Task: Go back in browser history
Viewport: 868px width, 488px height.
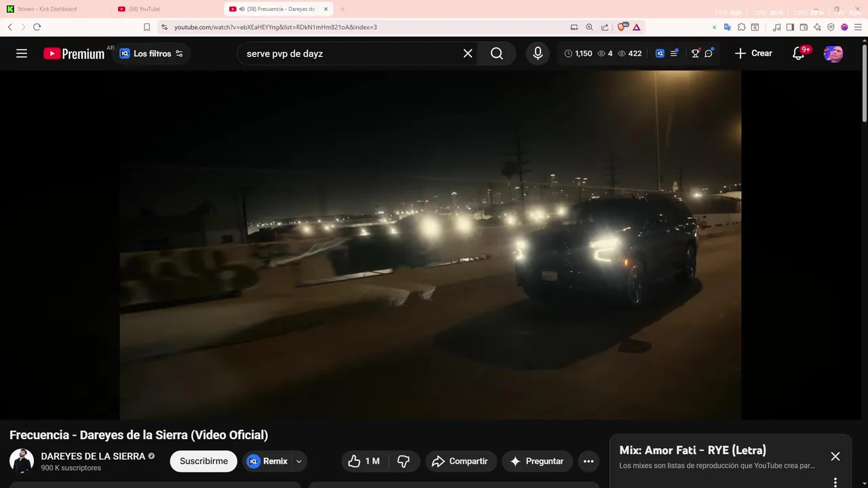Action: tap(10, 27)
